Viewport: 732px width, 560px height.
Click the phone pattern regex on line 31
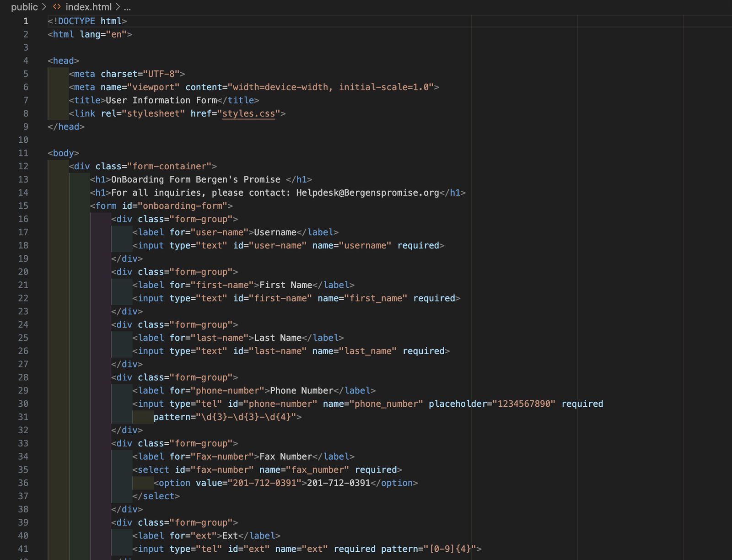point(246,417)
